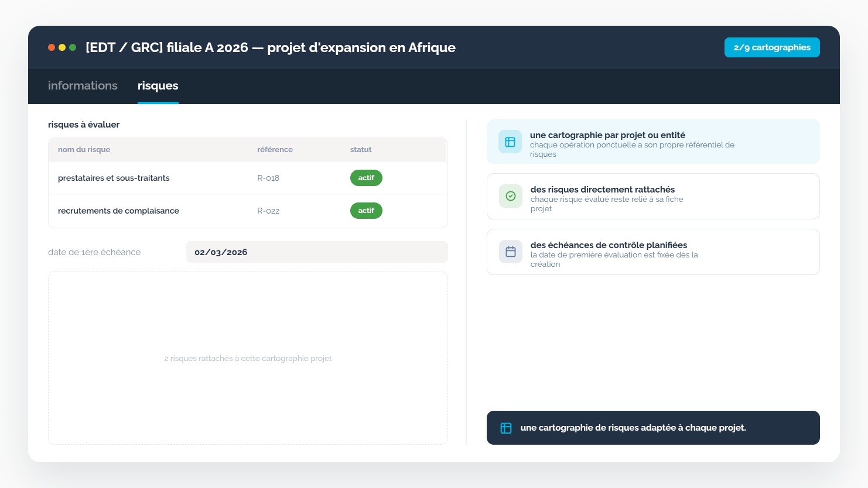Sort by the nom du risque column header
The height and width of the screenshot is (488, 868).
[84, 150]
